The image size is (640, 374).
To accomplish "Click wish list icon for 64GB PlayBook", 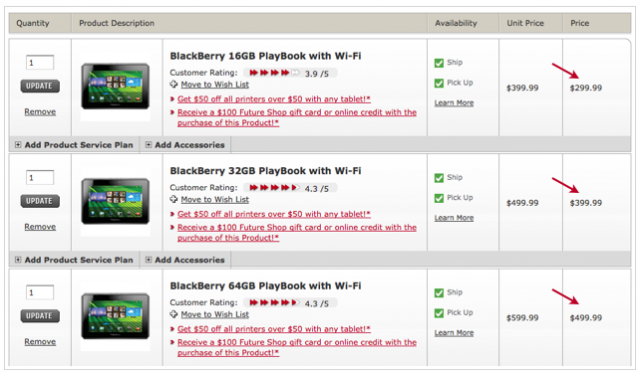I will click(x=174, y=314).
